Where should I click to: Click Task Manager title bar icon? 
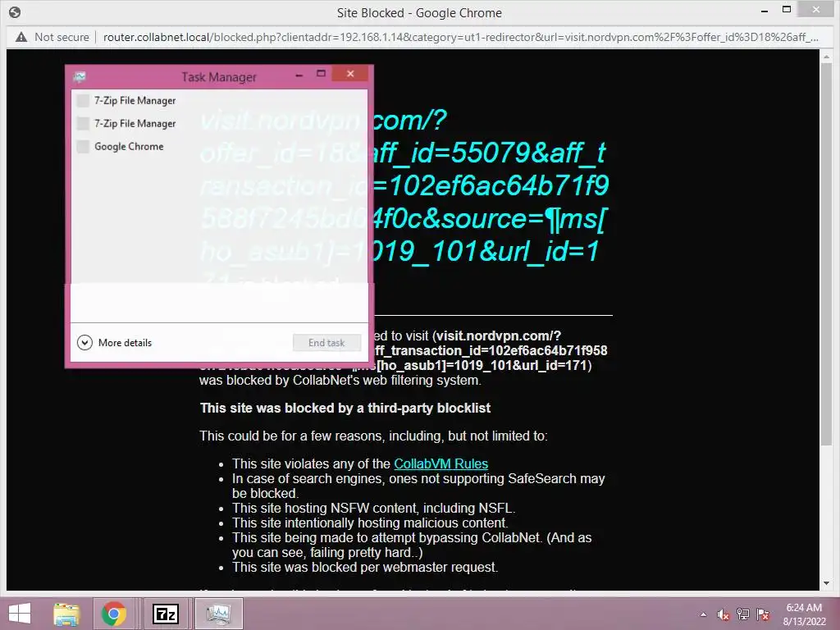(80, 77)
